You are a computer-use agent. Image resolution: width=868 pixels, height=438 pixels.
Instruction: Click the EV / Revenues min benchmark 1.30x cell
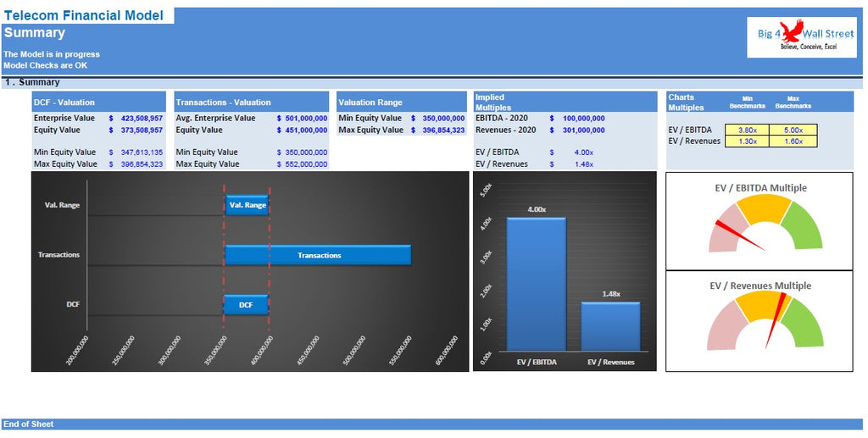(747, 141)
